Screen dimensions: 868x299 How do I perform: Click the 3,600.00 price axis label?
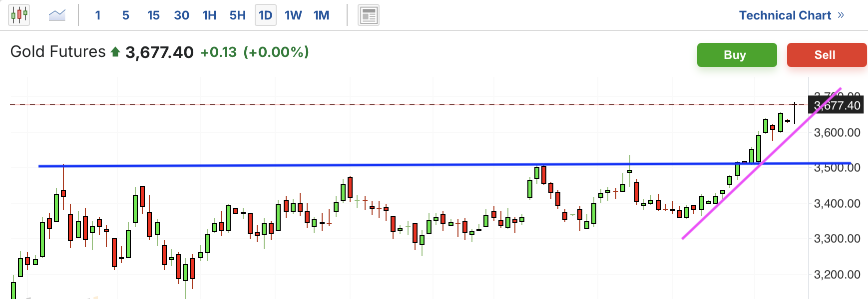coord(837,132)
